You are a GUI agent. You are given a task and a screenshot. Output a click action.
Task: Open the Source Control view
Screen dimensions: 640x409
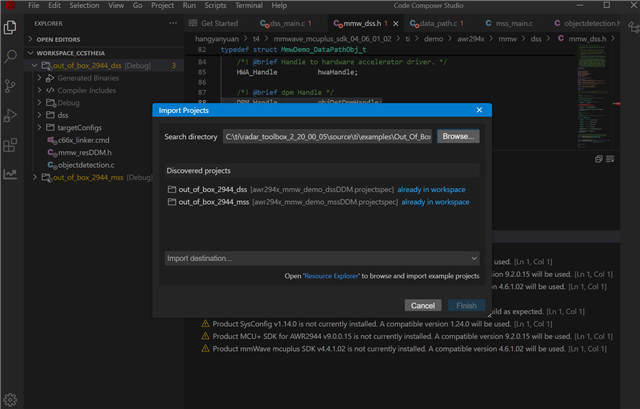tap(10, 86)
